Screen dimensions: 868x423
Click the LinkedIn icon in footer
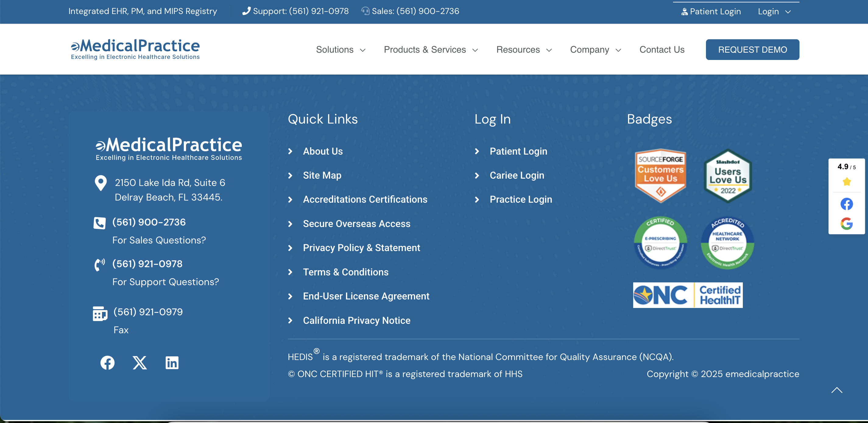click(172, 363)
